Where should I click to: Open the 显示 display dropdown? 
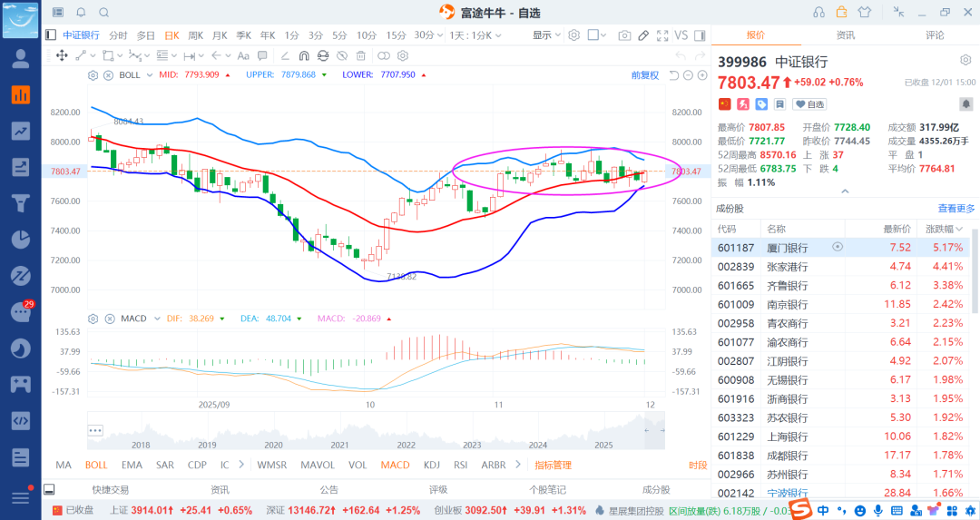point(546,35)
